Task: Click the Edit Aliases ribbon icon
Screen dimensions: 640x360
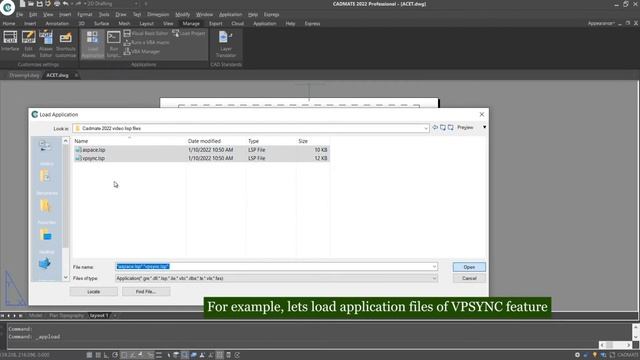Action: click(29, 44)
